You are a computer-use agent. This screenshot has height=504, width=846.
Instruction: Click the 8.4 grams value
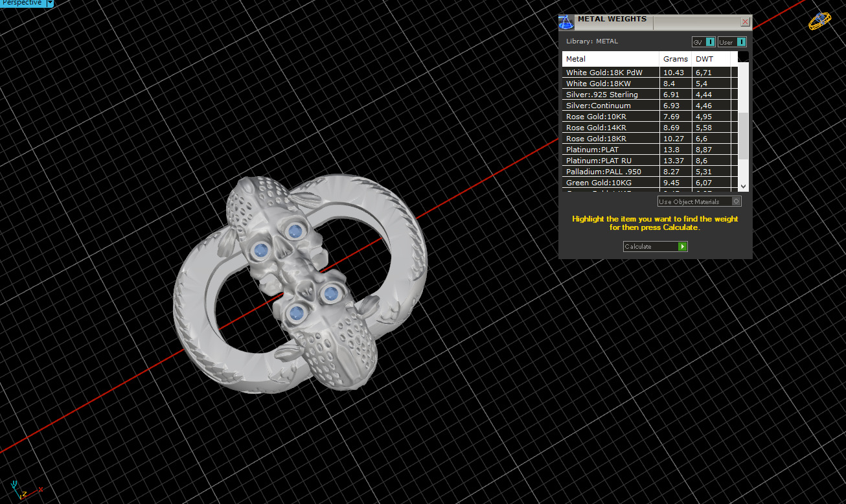click(x=669, y=84)
